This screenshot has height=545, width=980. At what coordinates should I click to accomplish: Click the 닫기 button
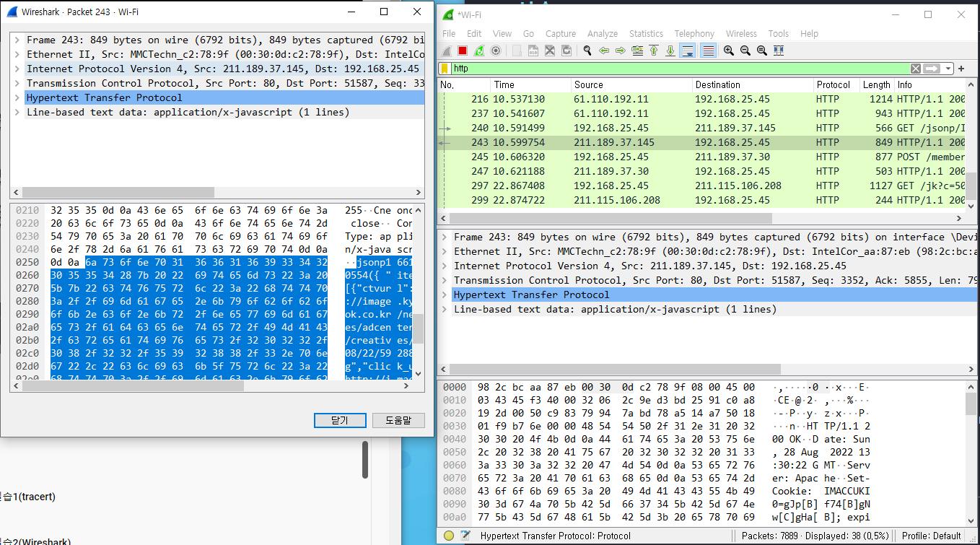click(340, 420)
